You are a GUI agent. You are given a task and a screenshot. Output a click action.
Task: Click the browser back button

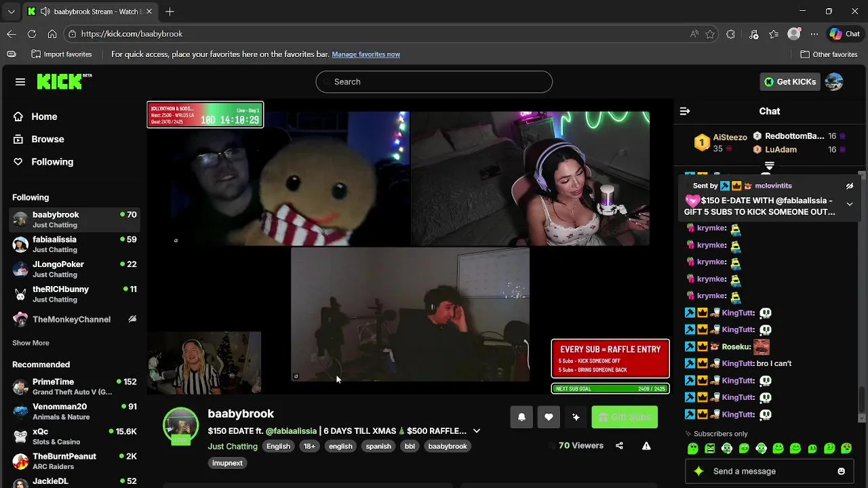[x=12, y=34]
